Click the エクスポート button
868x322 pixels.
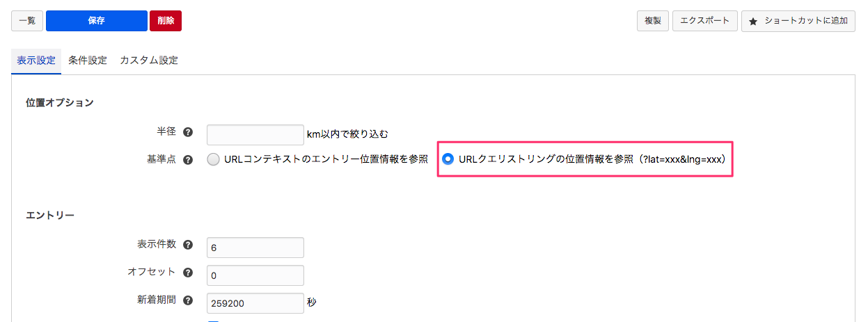click(x=705, y=21)
